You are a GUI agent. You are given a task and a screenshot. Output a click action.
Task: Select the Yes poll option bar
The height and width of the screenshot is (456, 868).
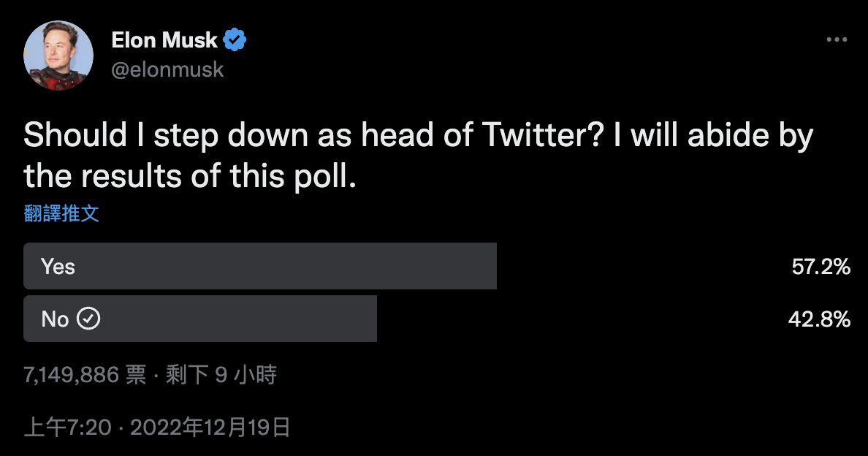pos(260,266)
